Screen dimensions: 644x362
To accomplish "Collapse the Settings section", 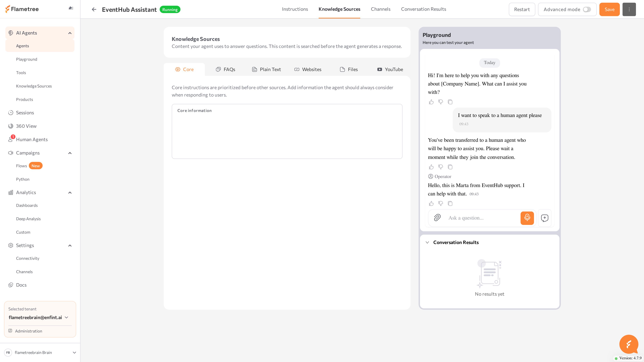I will [70, 246].
